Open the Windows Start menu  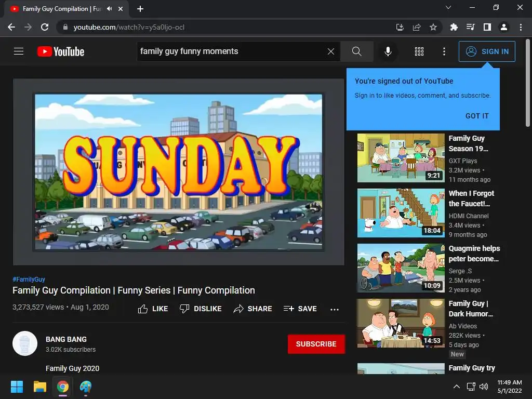tap(17, 387)
